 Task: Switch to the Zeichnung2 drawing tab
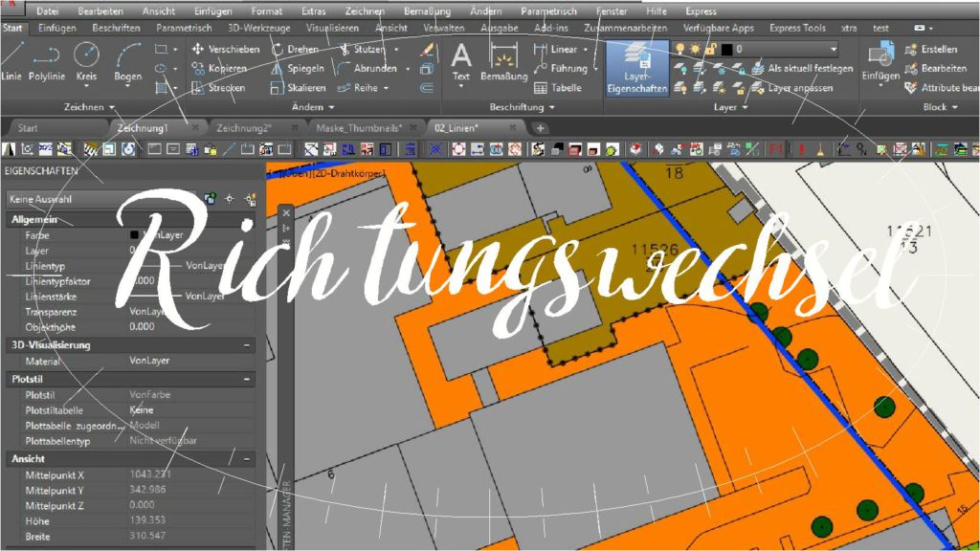243,127
